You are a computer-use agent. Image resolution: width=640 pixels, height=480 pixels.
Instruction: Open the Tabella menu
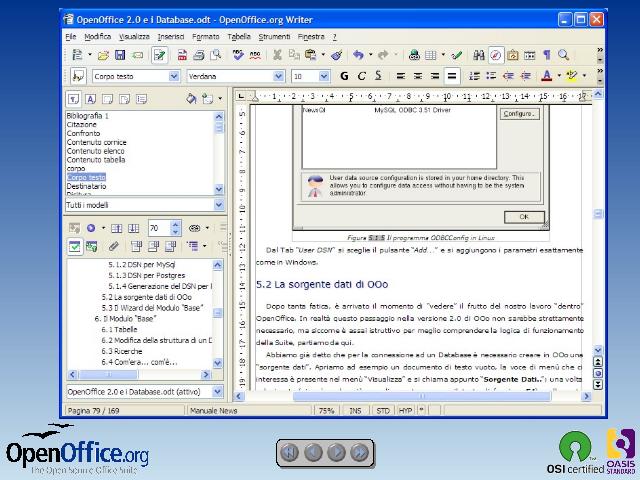pyautogui.click(x=239, y=36)
